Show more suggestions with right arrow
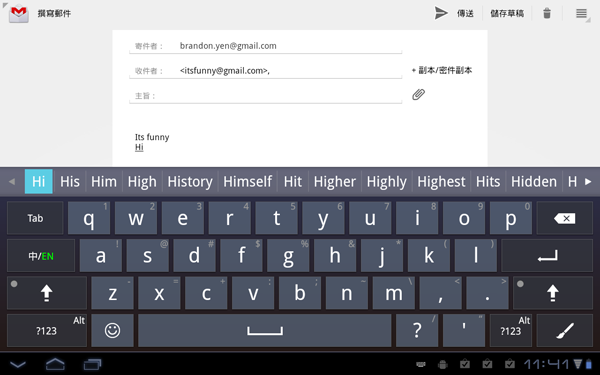Viewport: 600px width, 375px height. (x=588, y=181)
